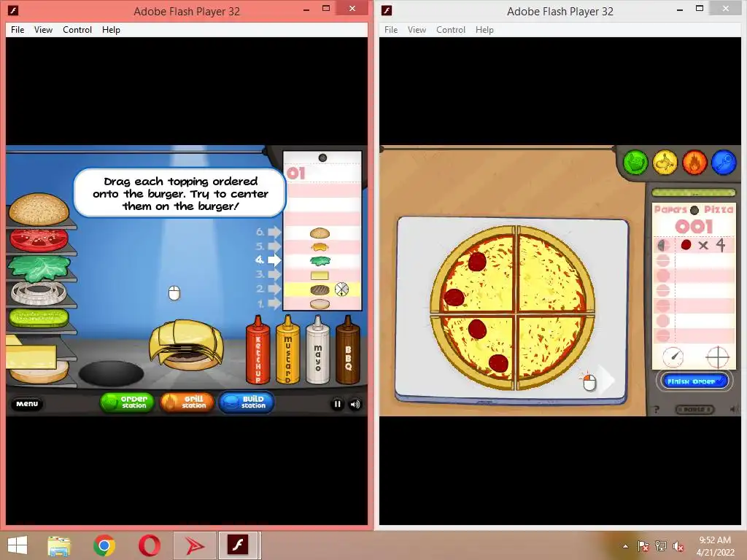Image resolution: width=747 pixels, height=560 pixels.
Task: Go to the Build Station
Action: 247,402
